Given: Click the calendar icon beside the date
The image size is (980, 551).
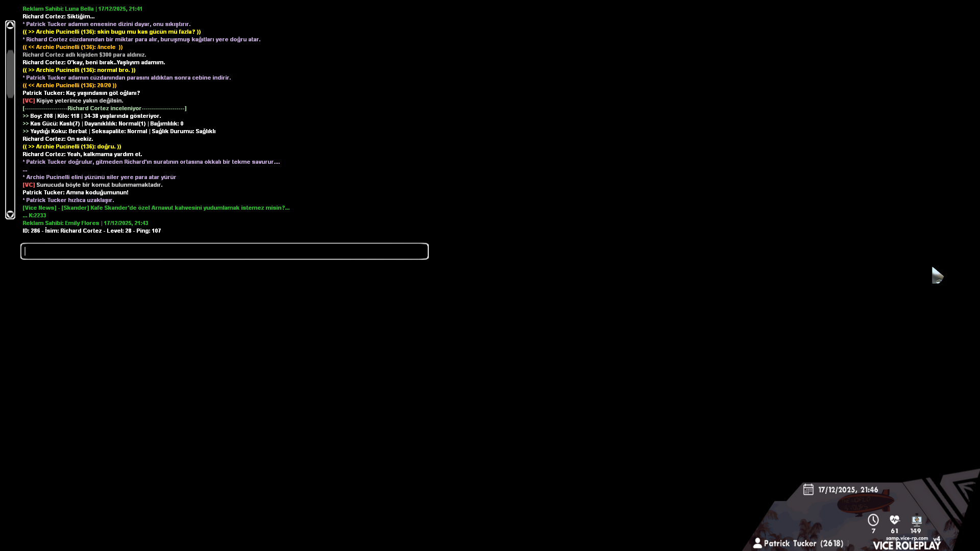Looking at the screenshot, I should [x=808, y=489].
